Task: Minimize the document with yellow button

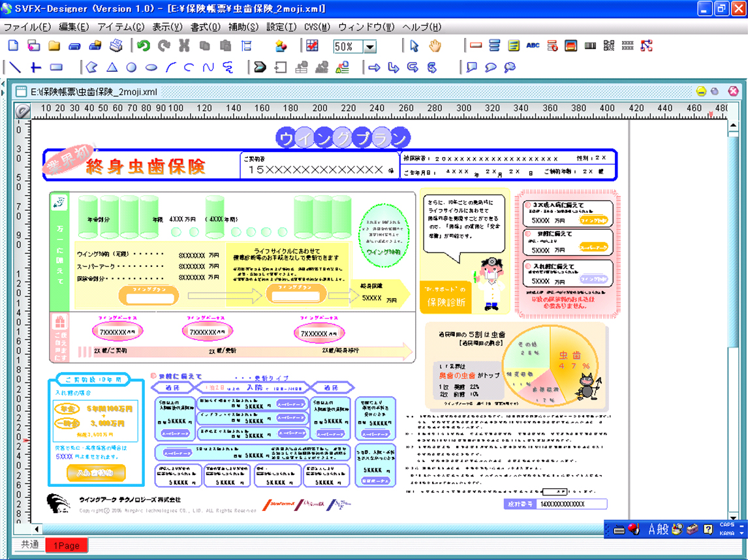Action: tap(701, 91)
